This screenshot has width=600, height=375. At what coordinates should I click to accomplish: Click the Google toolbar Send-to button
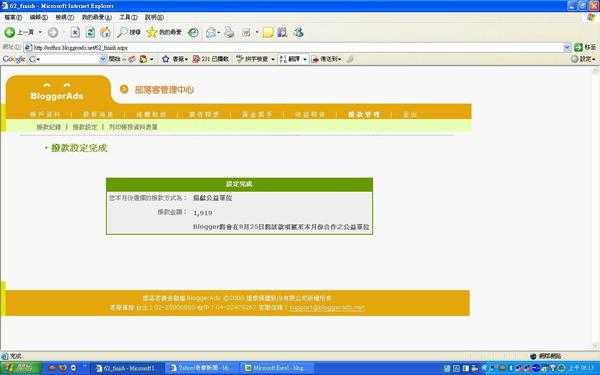click(x=325, y=59)
